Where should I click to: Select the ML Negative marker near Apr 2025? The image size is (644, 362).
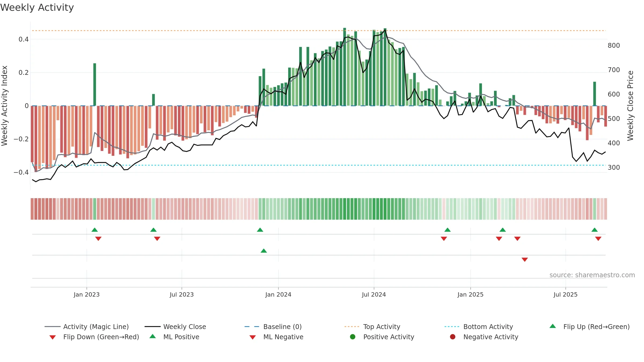[525, 260]
